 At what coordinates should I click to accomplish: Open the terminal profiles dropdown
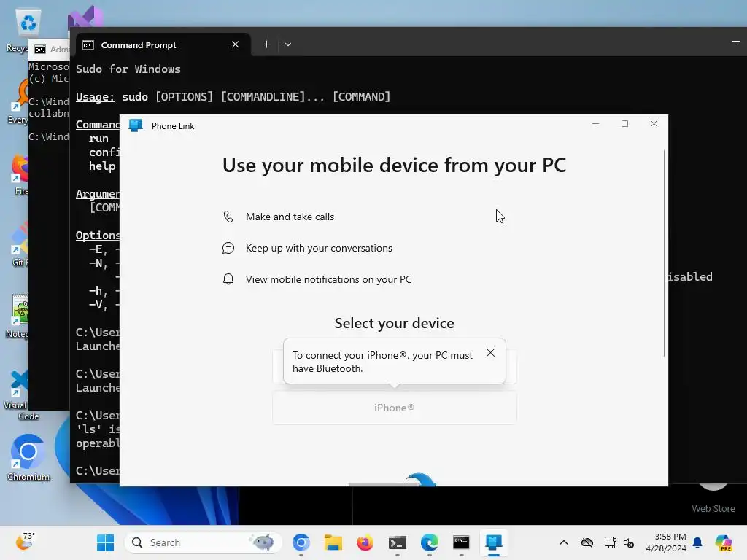(287, 44)
